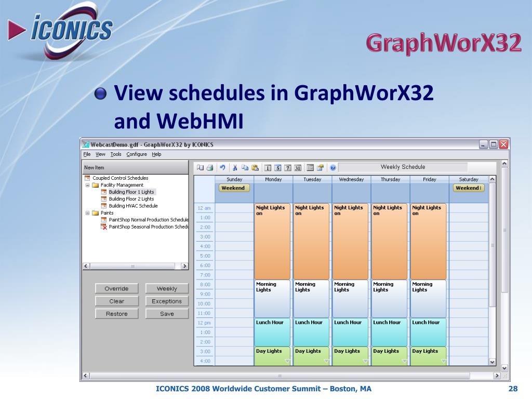Viewport: 532px width, 399px height.
Task: Open the Tools menu
Action: [x=116, y=154]
